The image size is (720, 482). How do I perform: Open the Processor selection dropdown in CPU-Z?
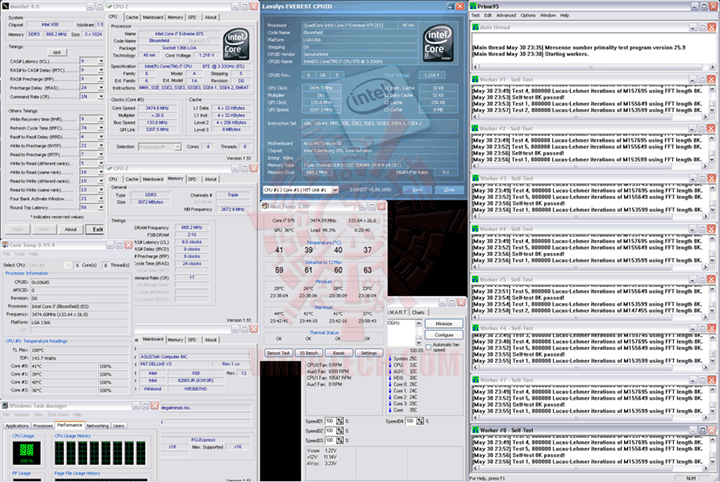point(177,147)
